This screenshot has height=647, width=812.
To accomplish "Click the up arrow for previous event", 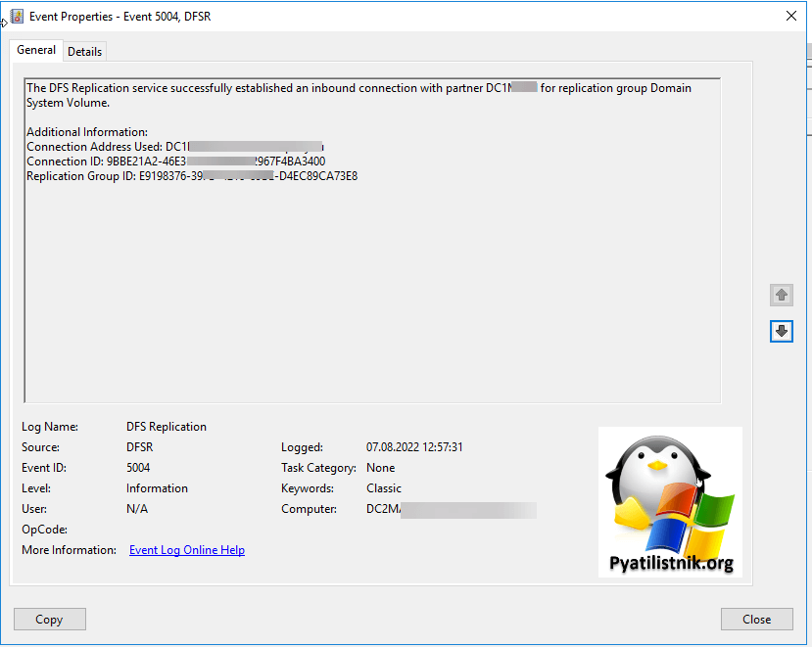I will point(781,295).
